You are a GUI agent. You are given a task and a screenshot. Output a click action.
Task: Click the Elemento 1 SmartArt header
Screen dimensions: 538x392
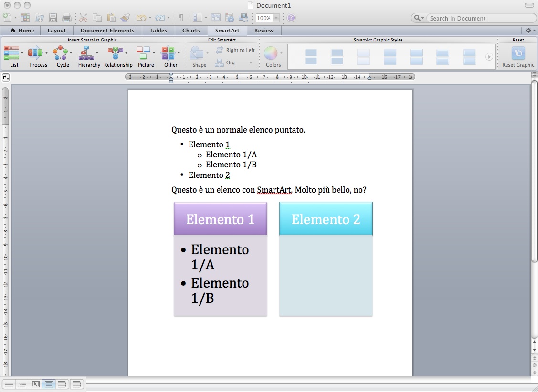coord(220,218)
